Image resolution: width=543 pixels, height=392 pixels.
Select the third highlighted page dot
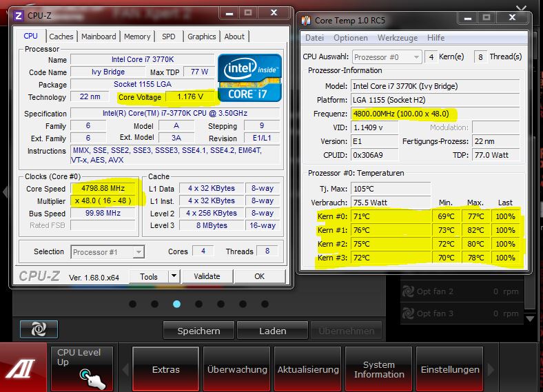coord(176,304)
